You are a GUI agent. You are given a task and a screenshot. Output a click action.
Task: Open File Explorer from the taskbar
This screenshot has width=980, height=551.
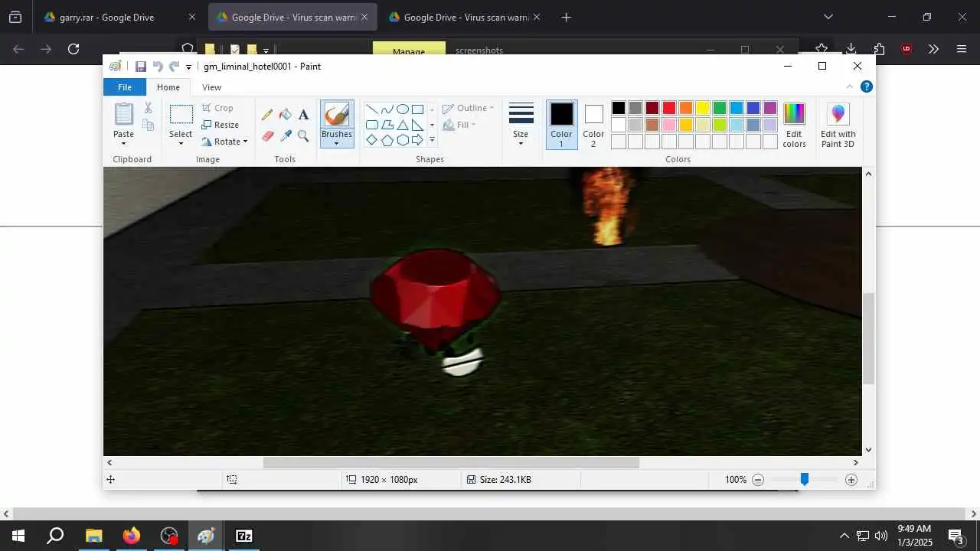pos(93,536)
